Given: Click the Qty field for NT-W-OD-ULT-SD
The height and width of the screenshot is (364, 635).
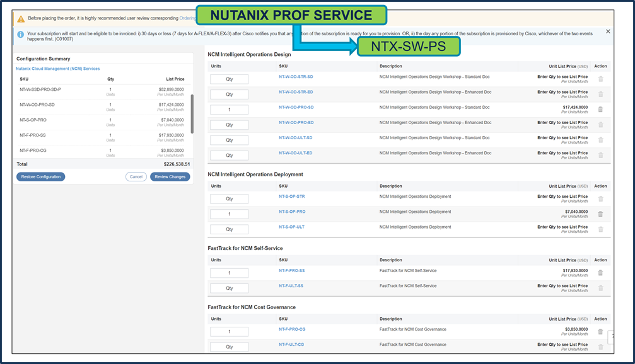Looking at the screenshot, I should tap(229, 140).
